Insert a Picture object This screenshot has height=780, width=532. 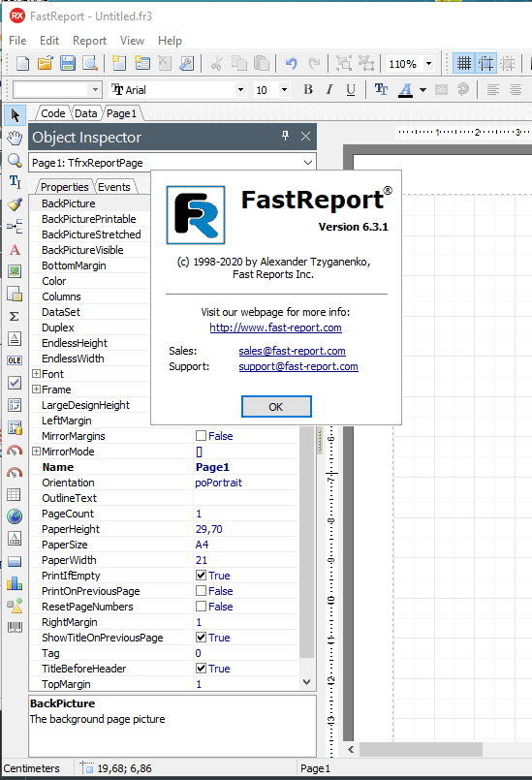[15, 271]
